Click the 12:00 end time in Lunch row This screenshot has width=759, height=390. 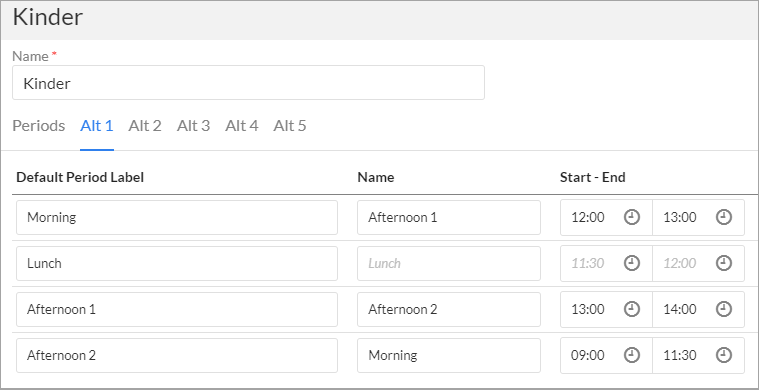pyautogui.click(x=680, y=263)
